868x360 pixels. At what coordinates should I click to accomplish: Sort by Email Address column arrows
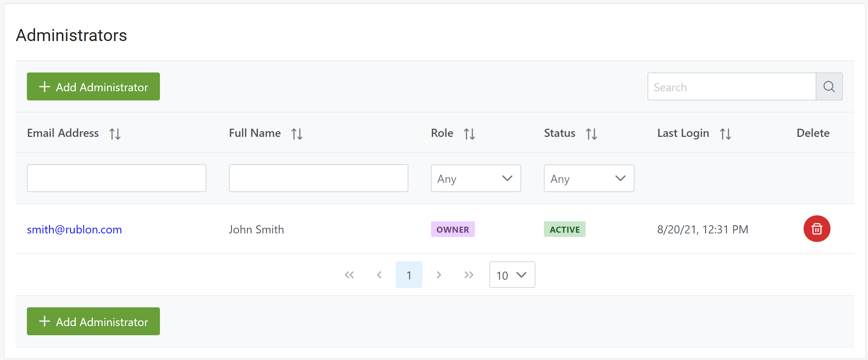coord(115,134)
